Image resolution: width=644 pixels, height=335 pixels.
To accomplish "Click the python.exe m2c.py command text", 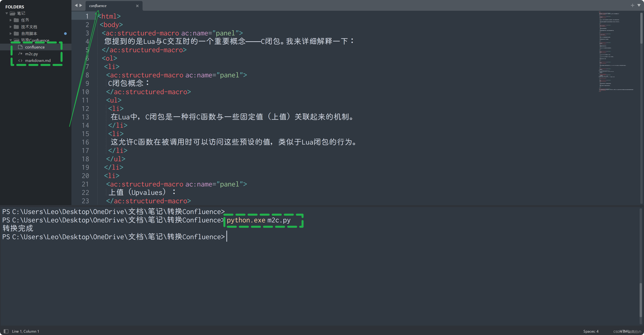I will click(x=259, y=220).
